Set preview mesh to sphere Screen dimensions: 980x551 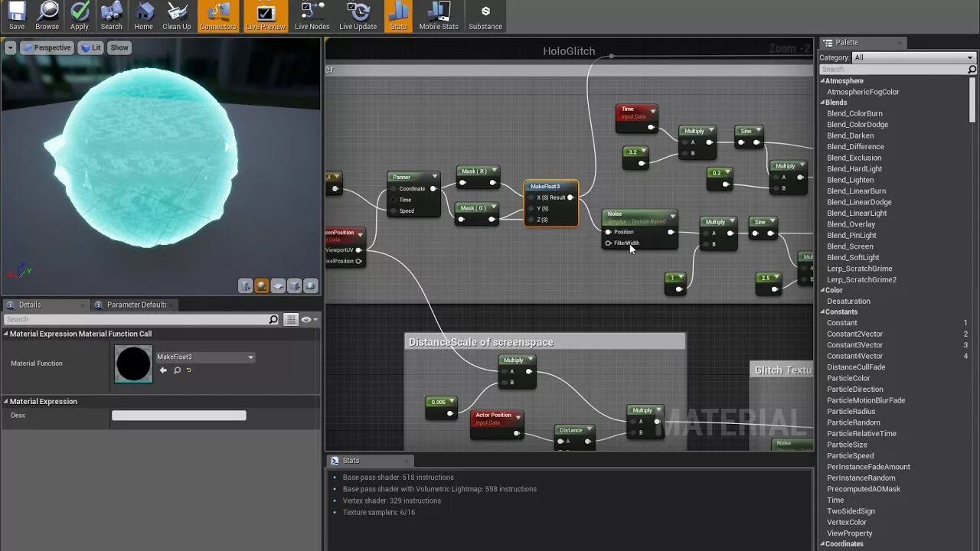coord(262,285)
